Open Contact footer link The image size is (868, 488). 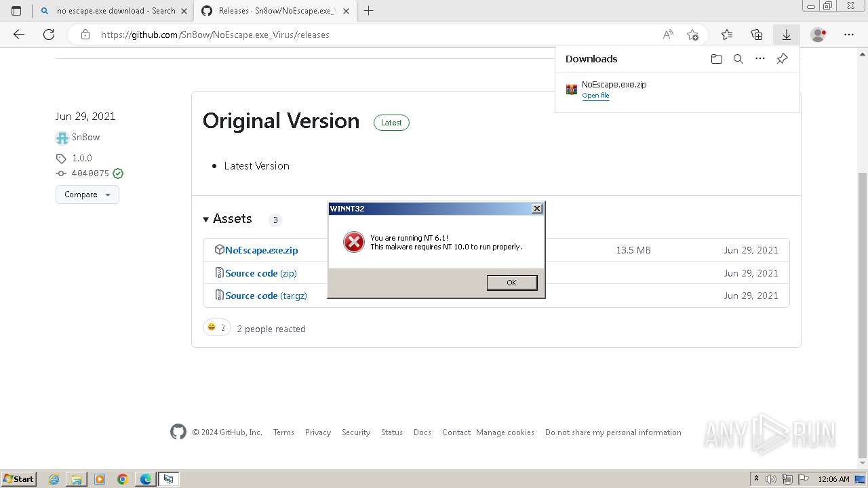click(x=456, y=432)
